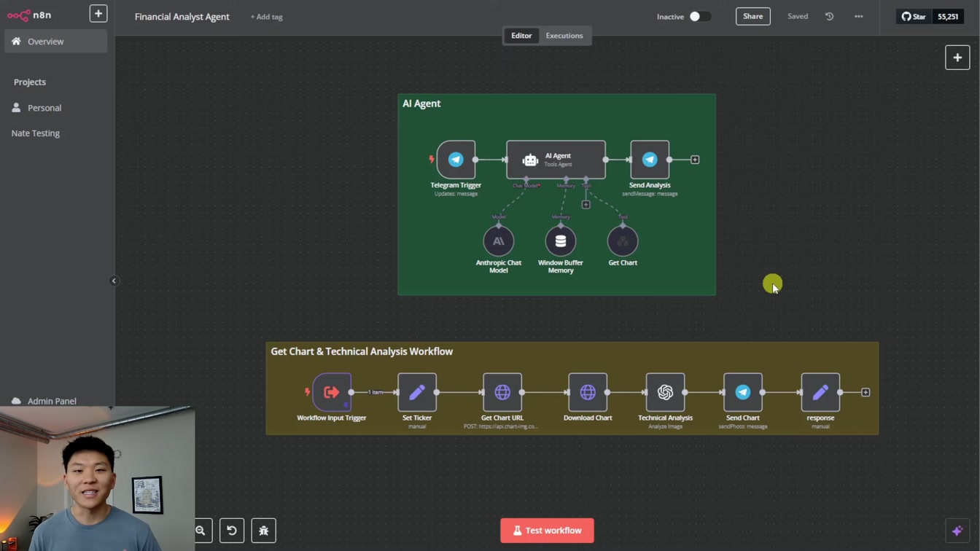This screenshot has height=551, width=980.
Task: Open the Download Chart node
Action: click(x=588, y=392)
